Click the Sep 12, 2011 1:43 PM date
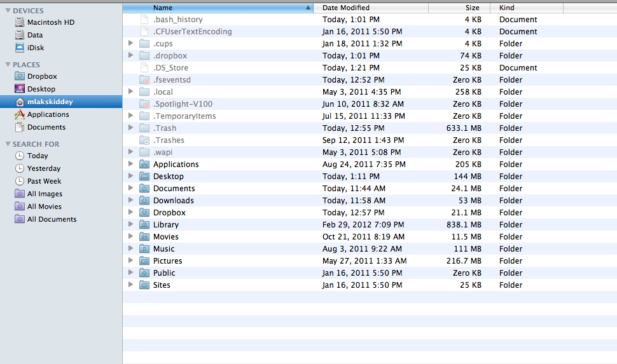 point(363,140)
